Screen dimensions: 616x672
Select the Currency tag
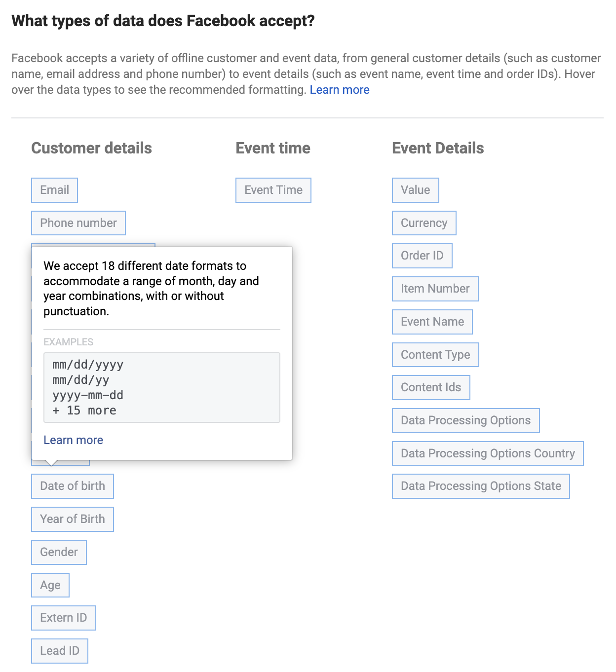click(424, 223)
